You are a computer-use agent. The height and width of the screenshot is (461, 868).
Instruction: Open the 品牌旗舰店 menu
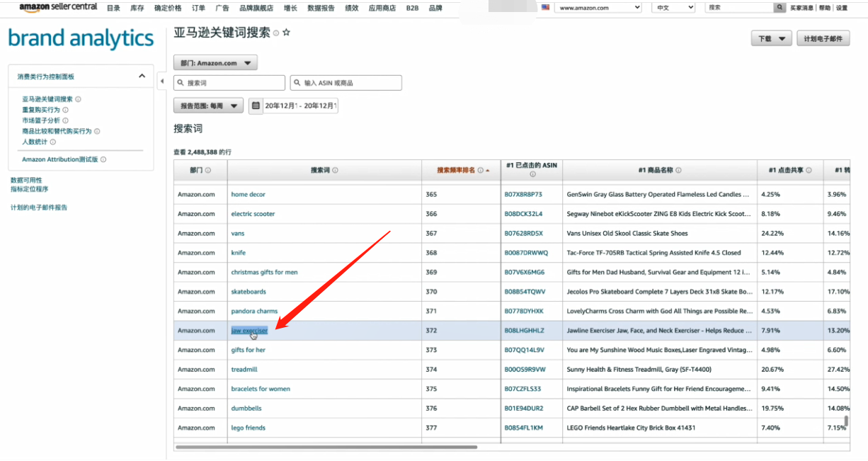(x=256, y=8)
